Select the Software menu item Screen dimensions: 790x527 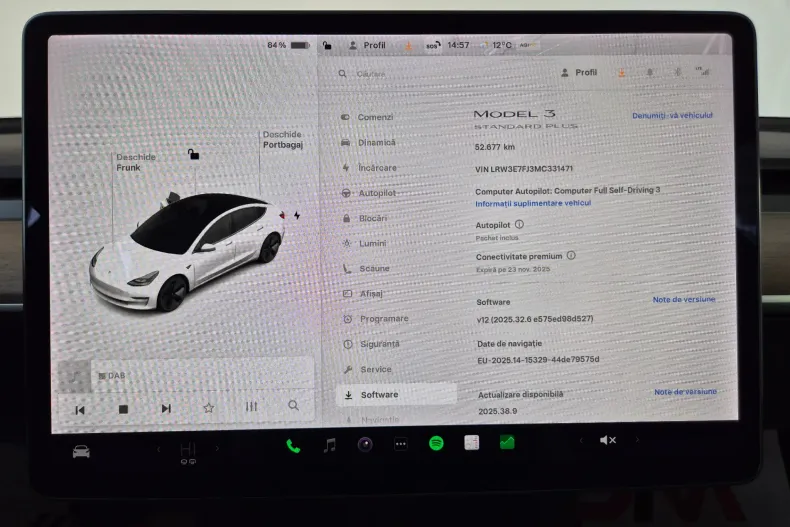[x=396, y=394]
